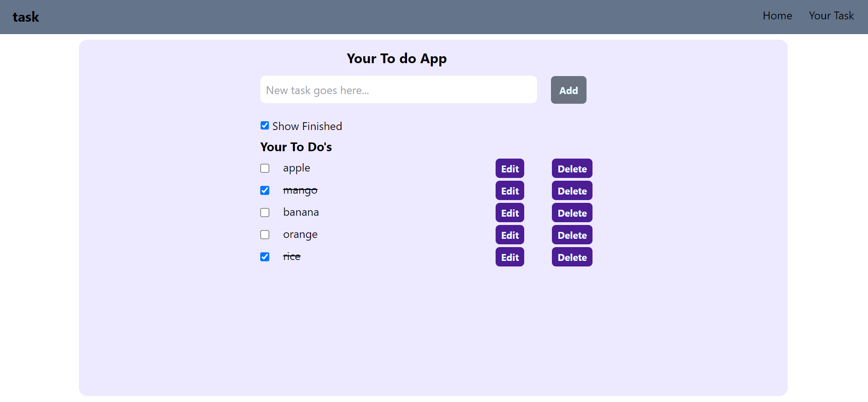Viewport: 868px width, 402px height.
Task: Check off the banana task
Action: [265, 213]
